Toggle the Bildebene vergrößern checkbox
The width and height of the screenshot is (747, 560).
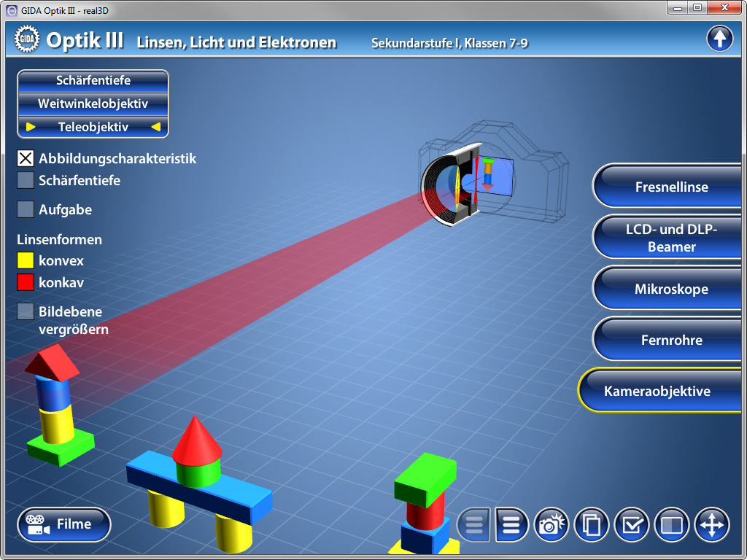26,311
